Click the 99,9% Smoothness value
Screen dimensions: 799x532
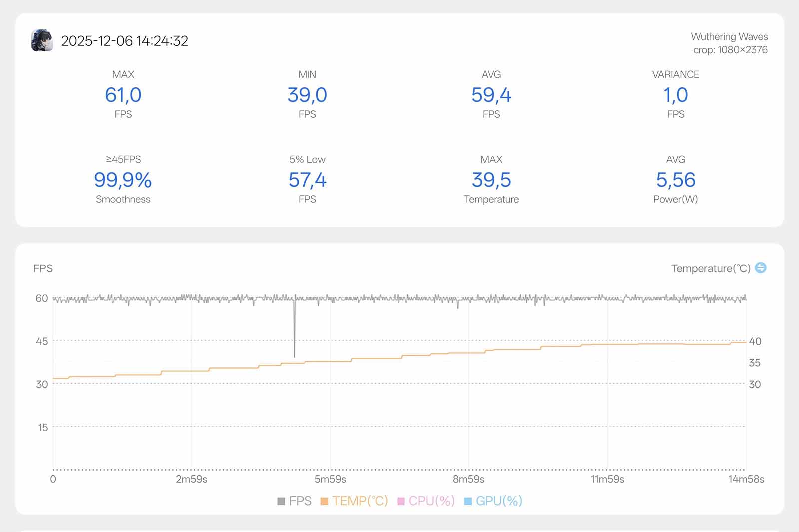coord(123,180)
